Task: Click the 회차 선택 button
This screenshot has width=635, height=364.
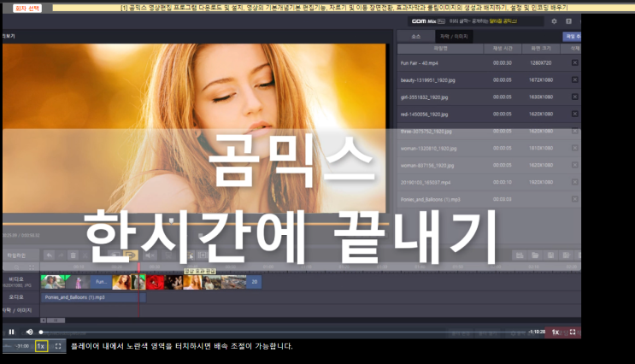Action: coord(27,8)
